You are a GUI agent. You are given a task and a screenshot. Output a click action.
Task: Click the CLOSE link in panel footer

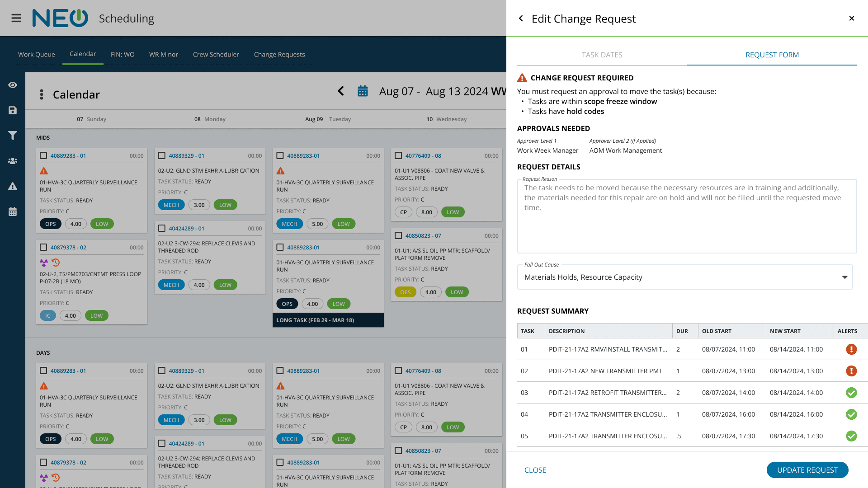pyautogui.click(x=535, y=470)
